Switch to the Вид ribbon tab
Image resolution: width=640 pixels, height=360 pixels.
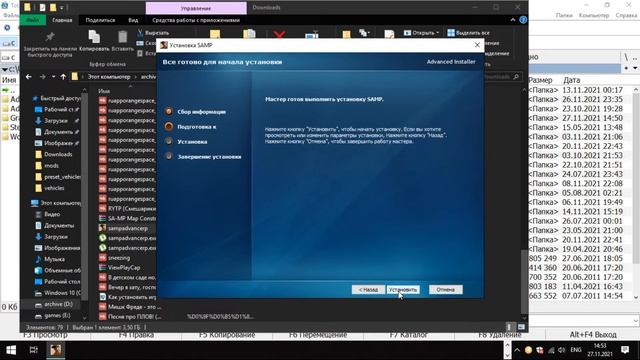tap(133, 20)
